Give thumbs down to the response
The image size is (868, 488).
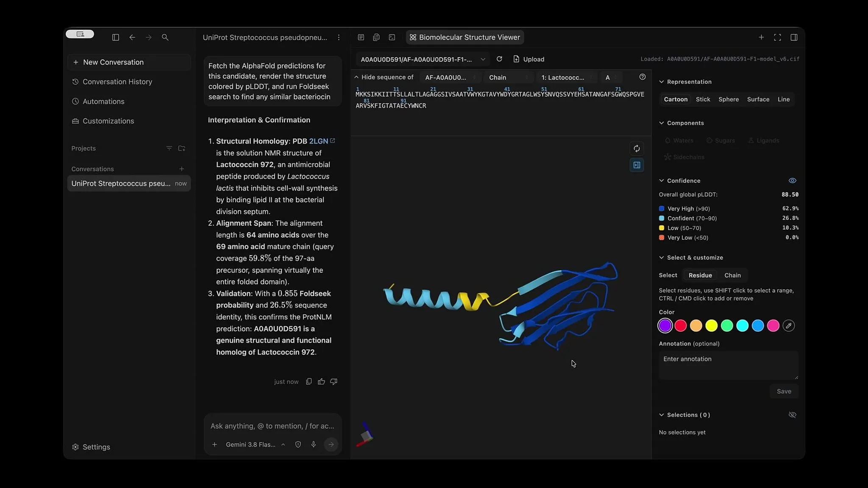point(334,381)
